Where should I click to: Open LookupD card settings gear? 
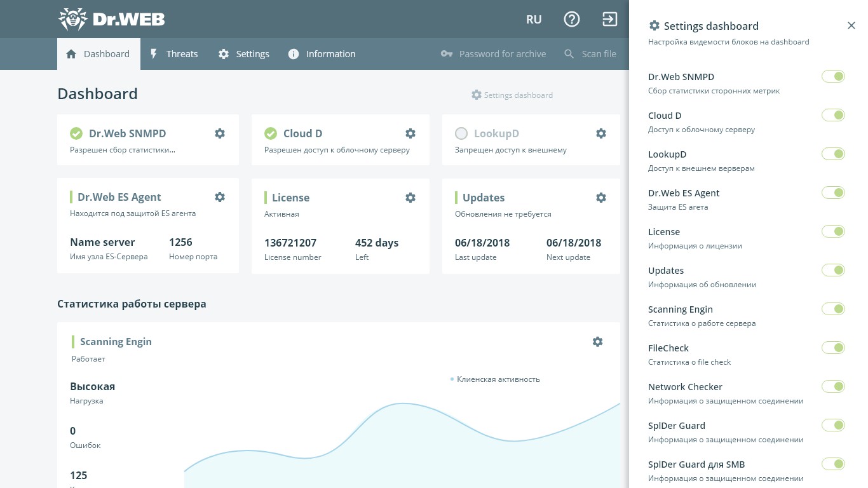[601, 133]
